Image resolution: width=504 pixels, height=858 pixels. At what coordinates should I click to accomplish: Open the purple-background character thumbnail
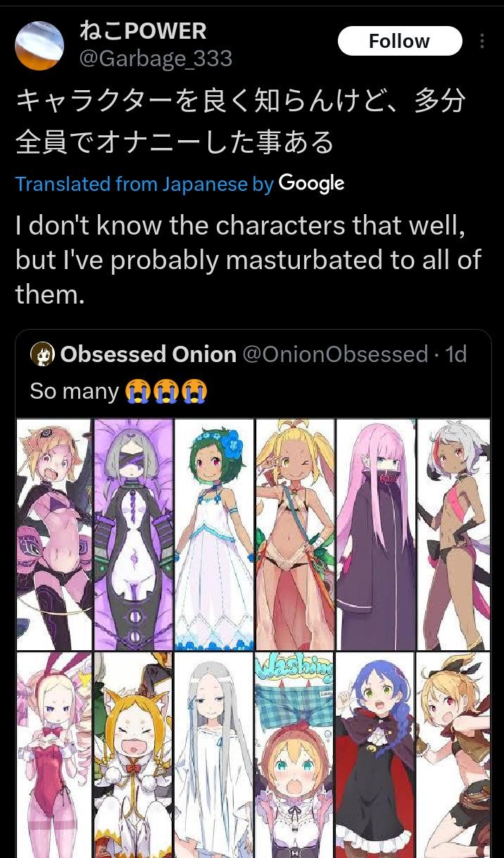pyautogui.click(x=134, y=534)
